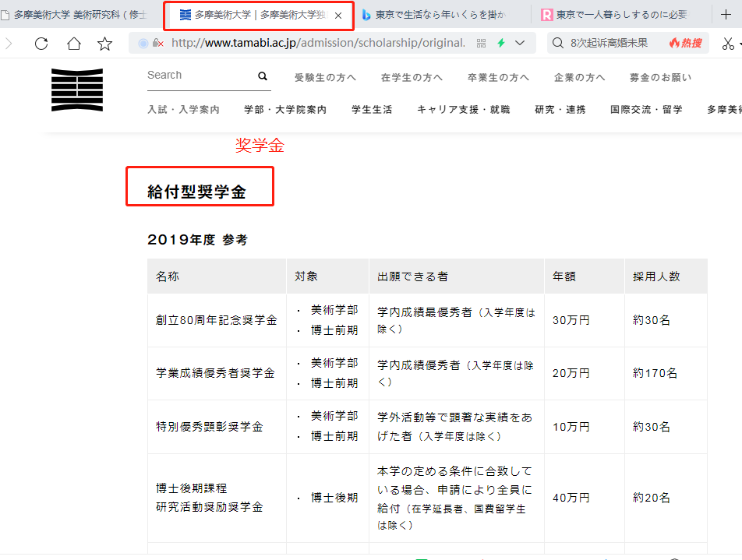Click the green lightning speed-mode icon
Viewport: 742px width, 560px height.
pos(501,44)
